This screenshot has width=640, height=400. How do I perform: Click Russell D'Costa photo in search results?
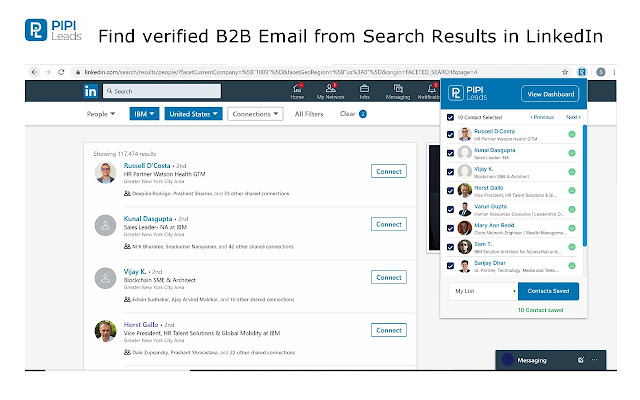pyautogui.click(x=105, y=173)
